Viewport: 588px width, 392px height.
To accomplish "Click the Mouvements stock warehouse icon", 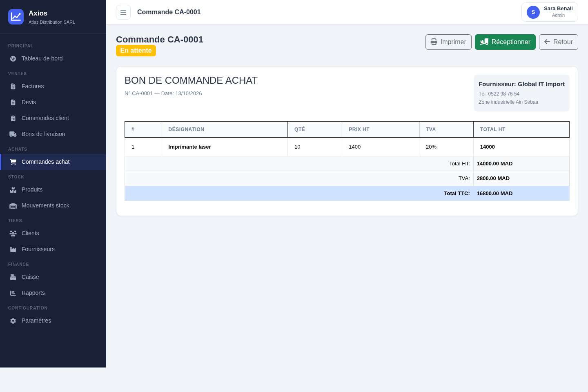I will click(13, 205).
